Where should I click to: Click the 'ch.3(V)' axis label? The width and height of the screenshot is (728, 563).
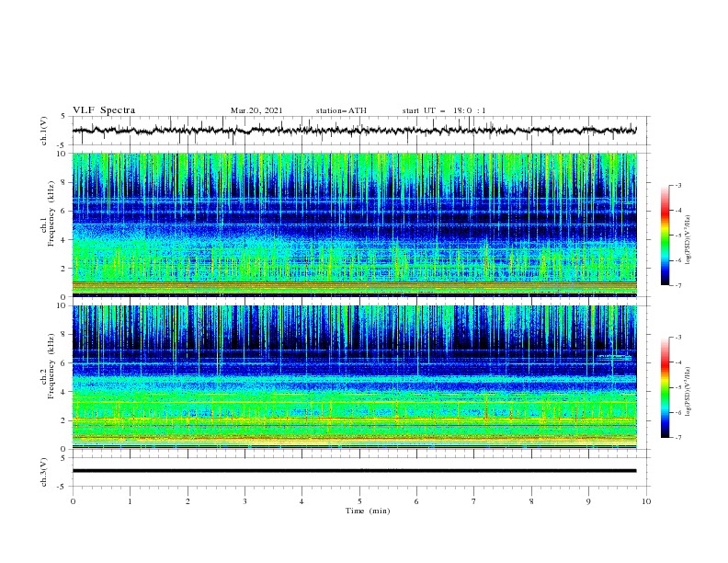pos(44,472)
